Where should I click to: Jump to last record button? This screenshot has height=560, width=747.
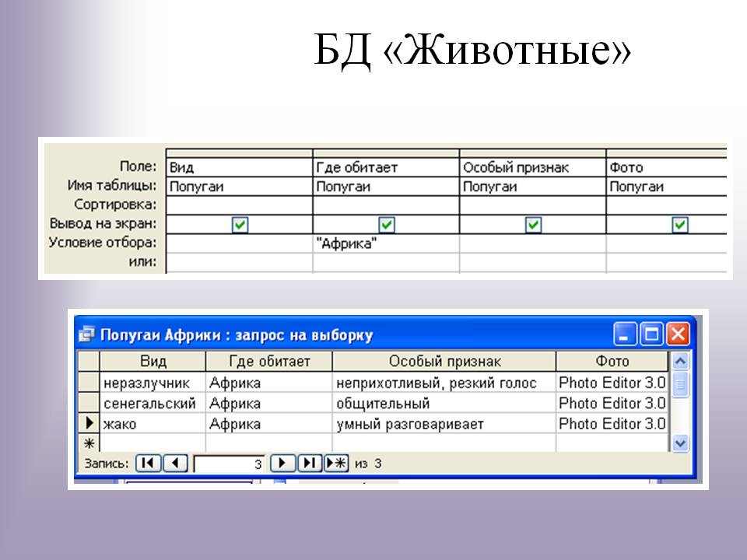309,464
